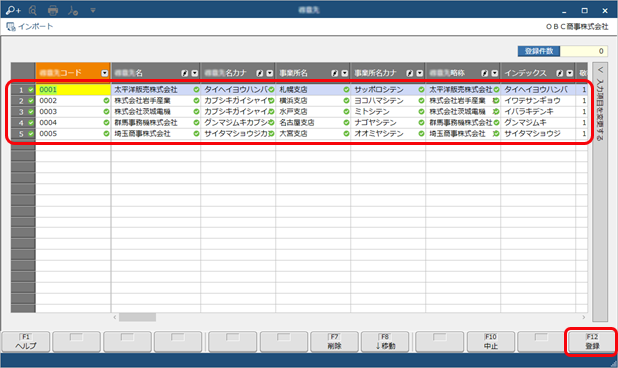Expand the 入力項目を変更する side panel

click(600, 191)
